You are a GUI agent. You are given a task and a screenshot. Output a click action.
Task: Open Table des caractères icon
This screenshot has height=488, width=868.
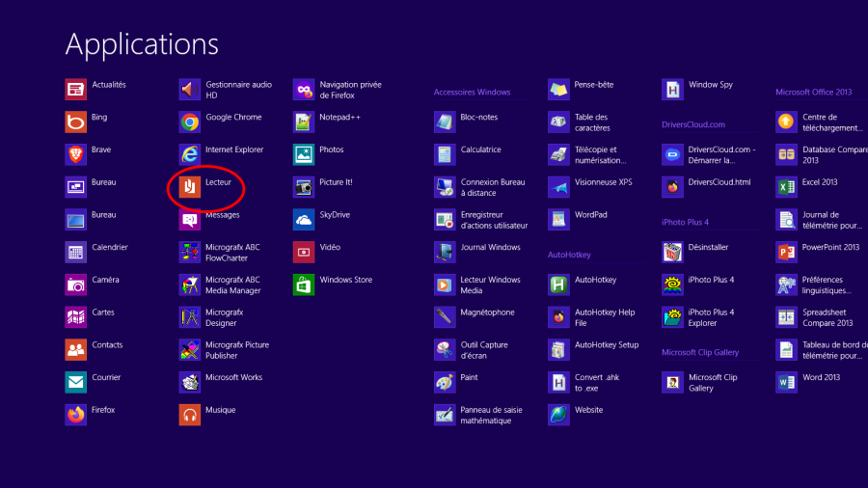[559, 122]
